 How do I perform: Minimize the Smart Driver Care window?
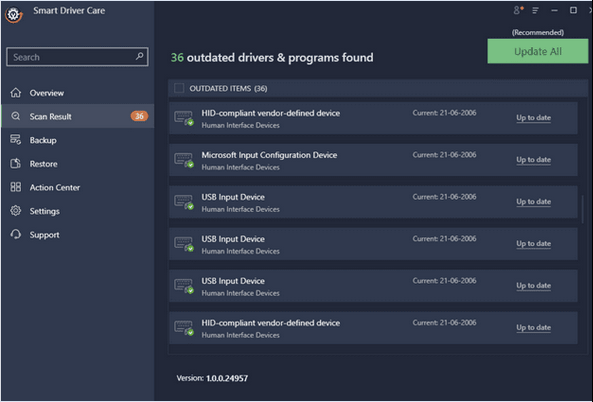tap(554, 11)
